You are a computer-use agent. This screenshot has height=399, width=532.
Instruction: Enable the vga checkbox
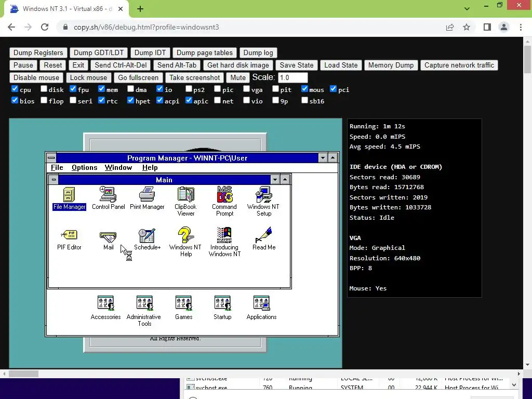(247, 89)
